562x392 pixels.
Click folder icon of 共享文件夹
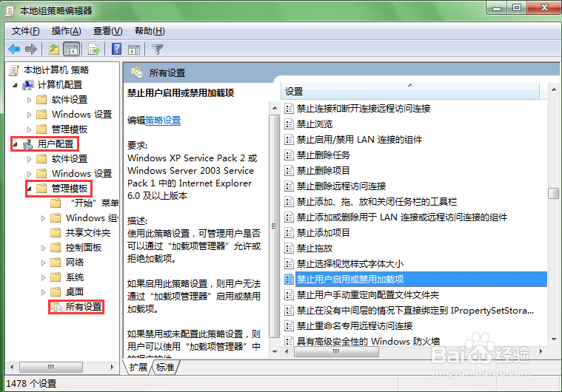[56, 233]
